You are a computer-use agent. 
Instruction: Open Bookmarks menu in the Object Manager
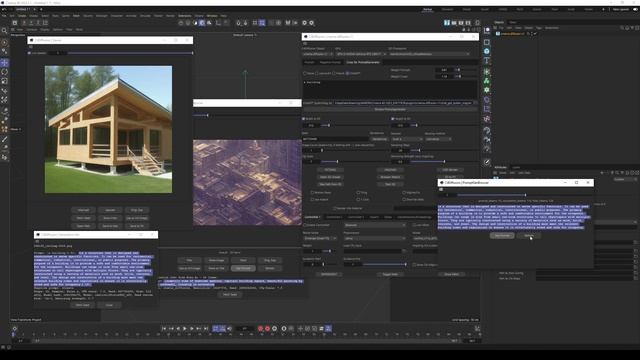click(x=551, y=28)
